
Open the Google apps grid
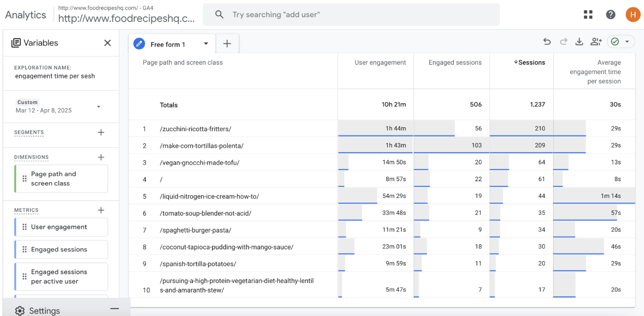click(x=588, y=14)
